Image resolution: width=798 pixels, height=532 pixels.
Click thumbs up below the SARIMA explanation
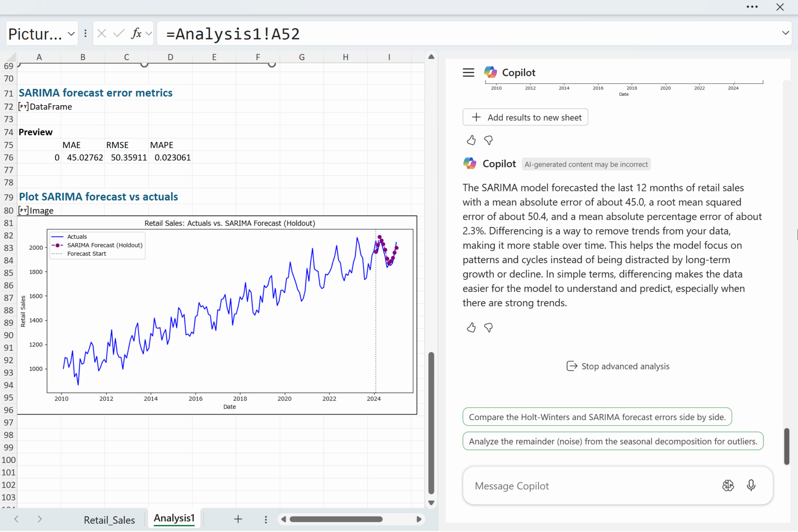tap(471, 327)
